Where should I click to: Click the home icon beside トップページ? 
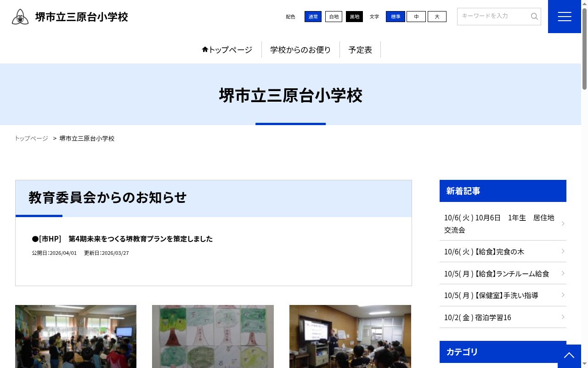coord(205,49)
